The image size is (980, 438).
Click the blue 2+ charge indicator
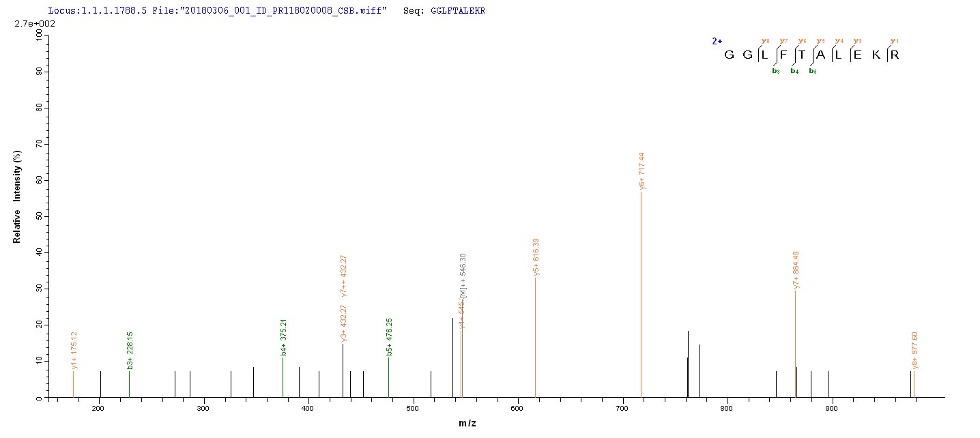coord(717,41)
